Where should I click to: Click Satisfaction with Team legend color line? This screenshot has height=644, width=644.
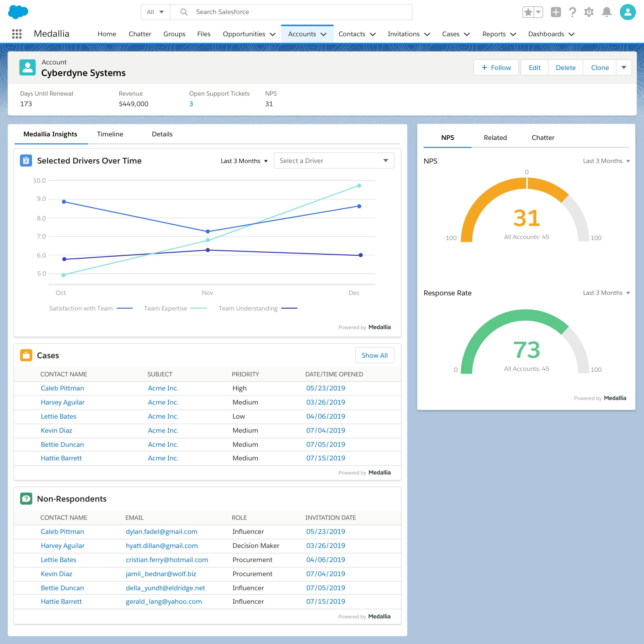click(x=125, y=308)
